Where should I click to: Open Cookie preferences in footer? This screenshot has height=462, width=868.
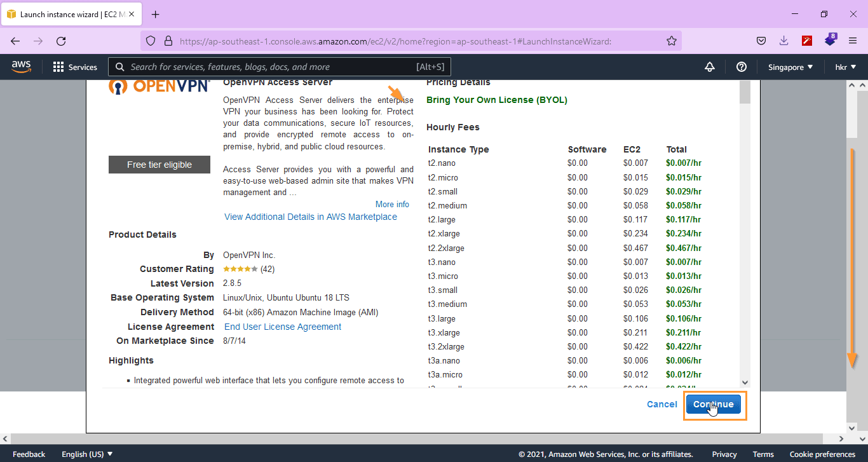(822, 454)
